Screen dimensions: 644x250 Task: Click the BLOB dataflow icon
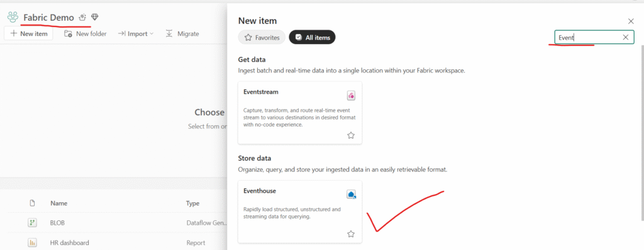click(32, 223)
